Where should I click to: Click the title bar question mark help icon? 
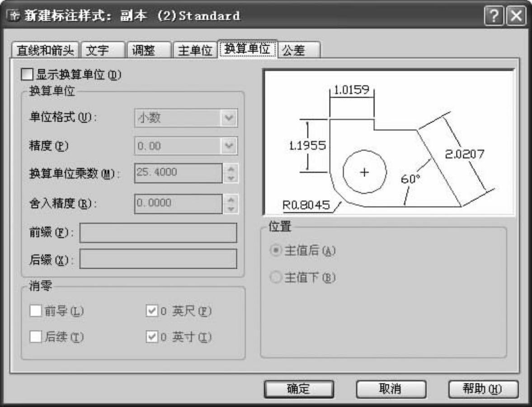(494, 16)
